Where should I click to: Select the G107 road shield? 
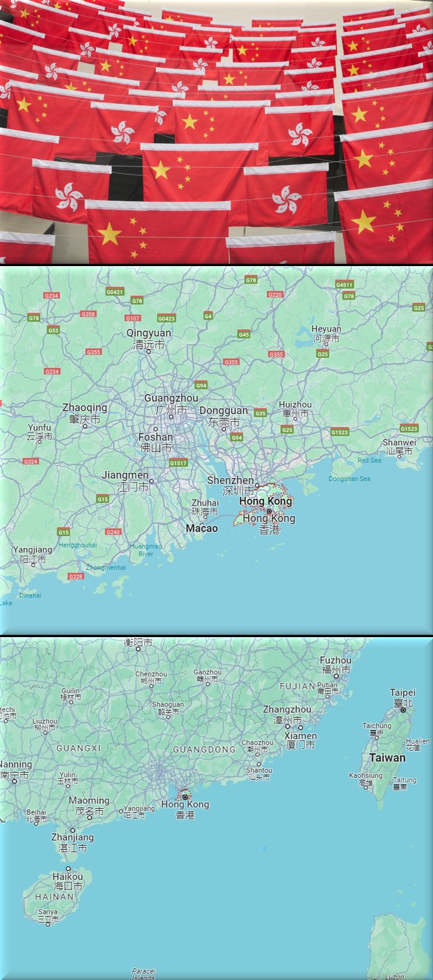click(133, 318)
